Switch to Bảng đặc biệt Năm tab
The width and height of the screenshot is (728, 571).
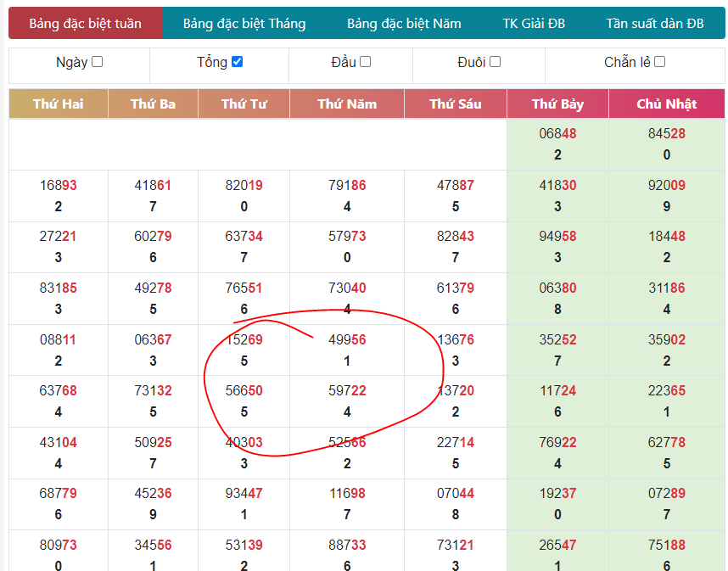(404, 24)
